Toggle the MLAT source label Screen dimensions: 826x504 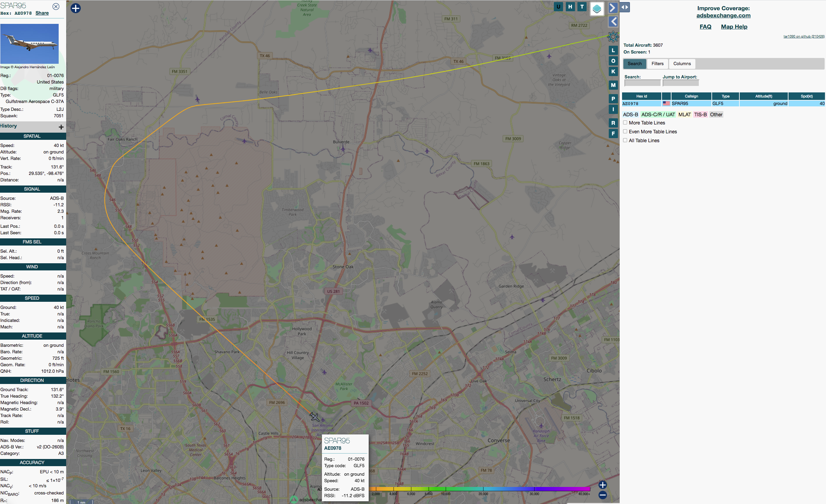[x=684, y=115]
